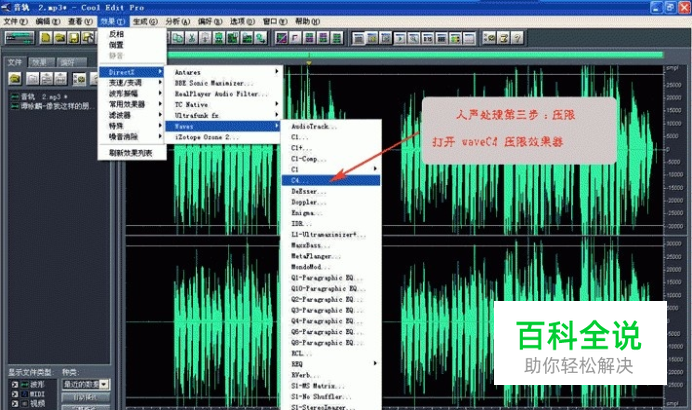Click the yellow open file icon in file panel
This screenshot has width=692, height=410.
click(15, 79)
